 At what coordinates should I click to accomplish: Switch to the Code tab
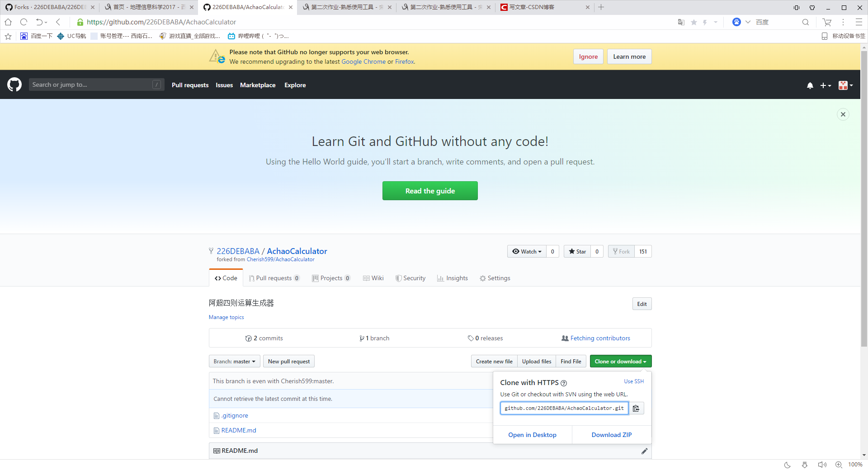226,278
